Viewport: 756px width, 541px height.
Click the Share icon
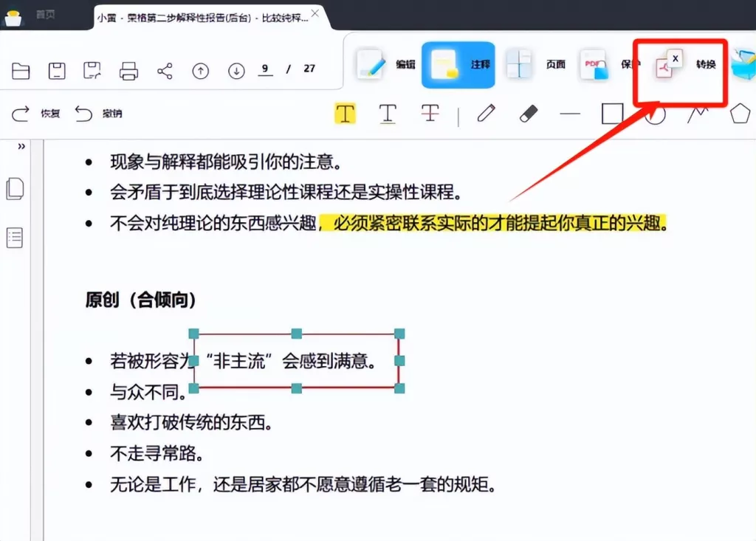point(165,71)
